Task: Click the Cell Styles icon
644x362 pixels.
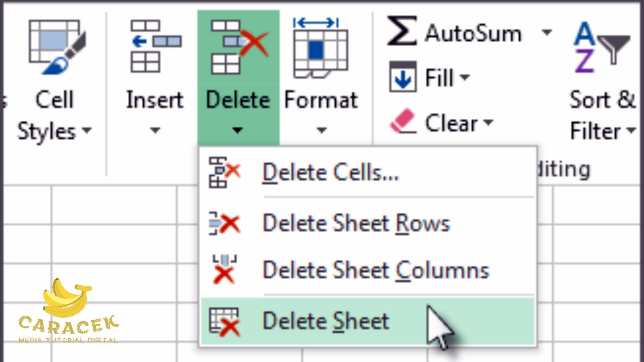Action: tap(57, 47)
